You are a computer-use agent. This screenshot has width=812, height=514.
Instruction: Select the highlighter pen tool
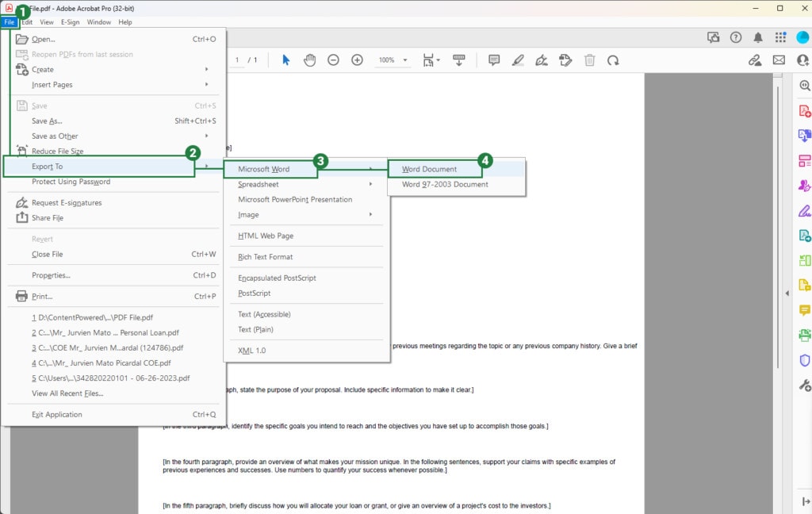[x=518, y=60]
